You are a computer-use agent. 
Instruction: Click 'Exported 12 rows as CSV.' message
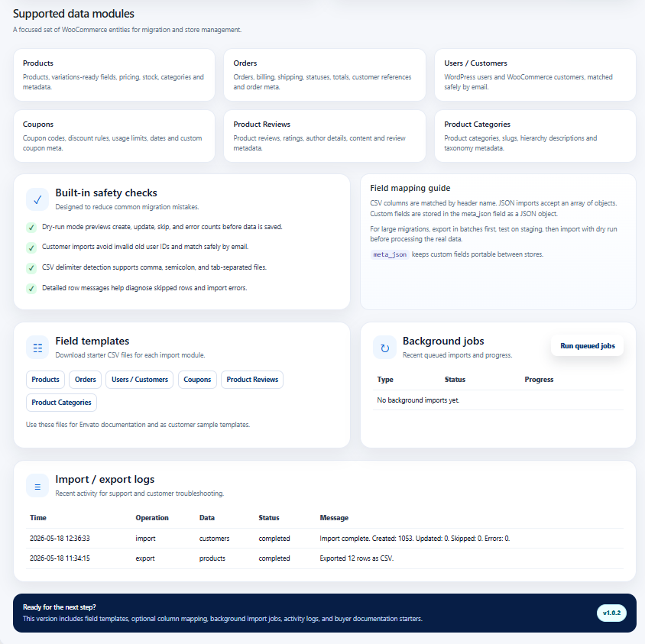click(356, 558)
